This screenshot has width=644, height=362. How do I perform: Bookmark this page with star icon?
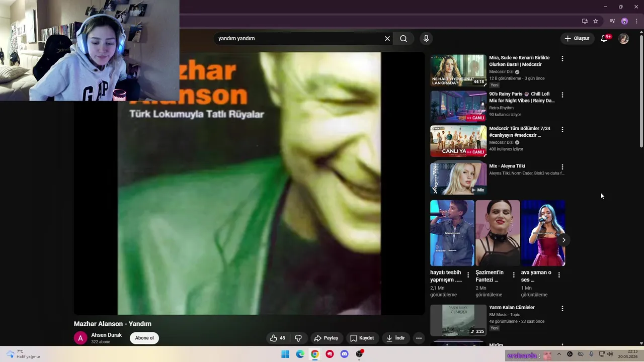(x=596, y=21)
